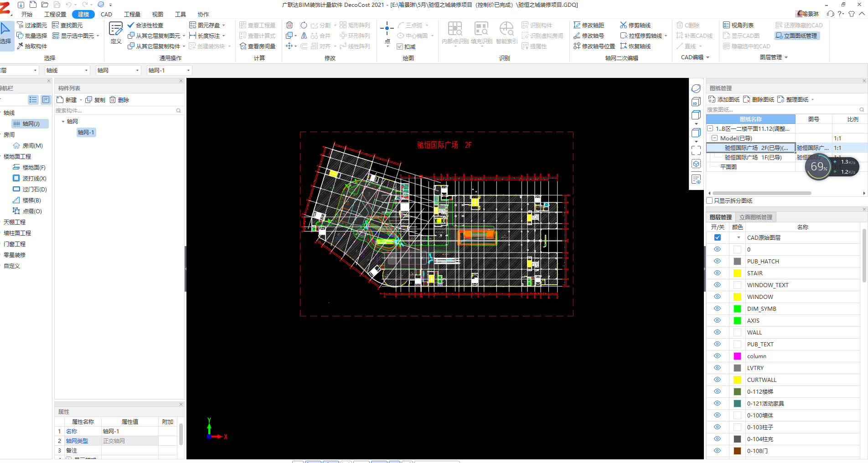This screenshot has height=463, width=868.
Task: Open 视角列表 view list
Action: point(738,25)
